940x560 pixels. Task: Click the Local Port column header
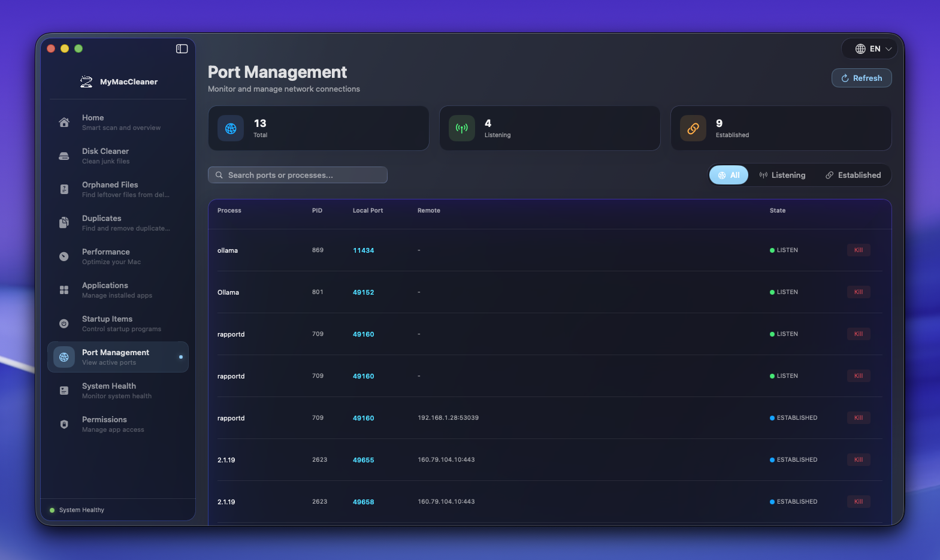click(x=368, y=210)
